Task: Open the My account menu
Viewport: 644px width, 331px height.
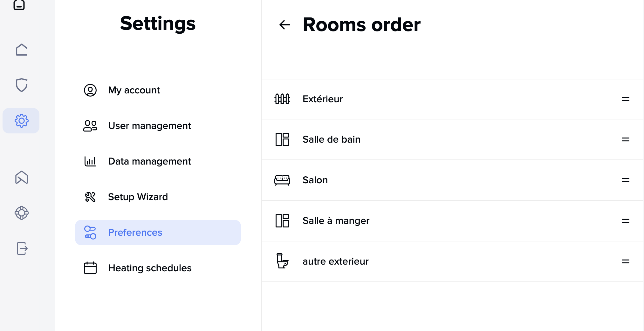Action: [x=134, y=90]
